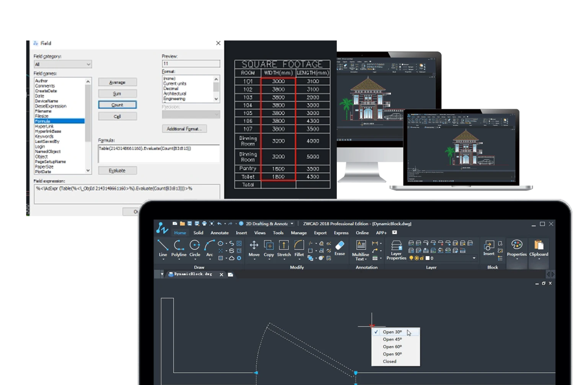Click the layer color swatch next to '0'

point(428,258)
